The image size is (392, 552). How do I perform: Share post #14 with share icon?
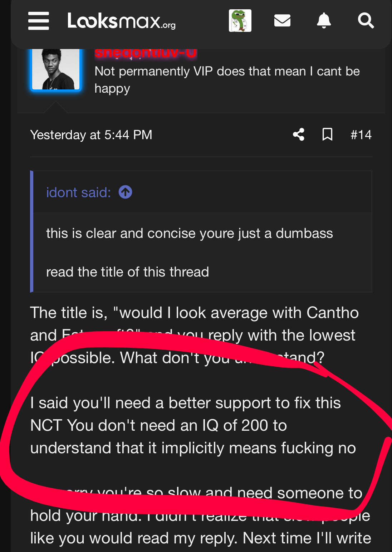pos(299,135)
